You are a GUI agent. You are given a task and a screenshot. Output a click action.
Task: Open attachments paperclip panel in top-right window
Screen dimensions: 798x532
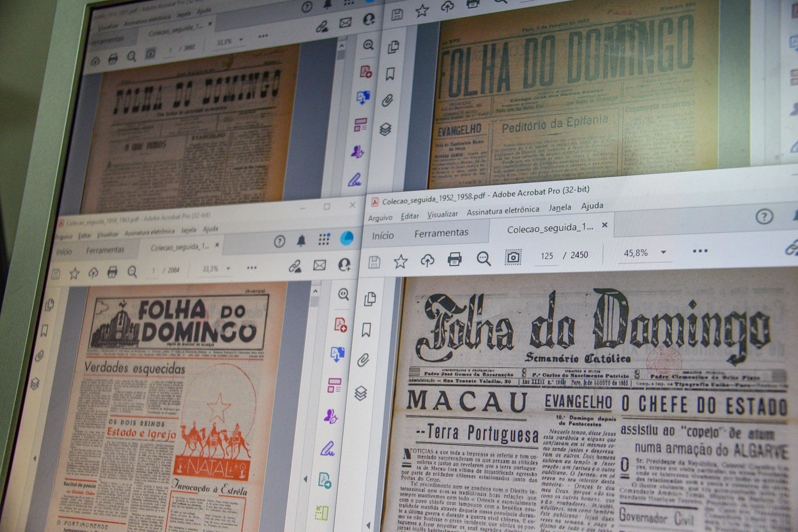(387, 100)
